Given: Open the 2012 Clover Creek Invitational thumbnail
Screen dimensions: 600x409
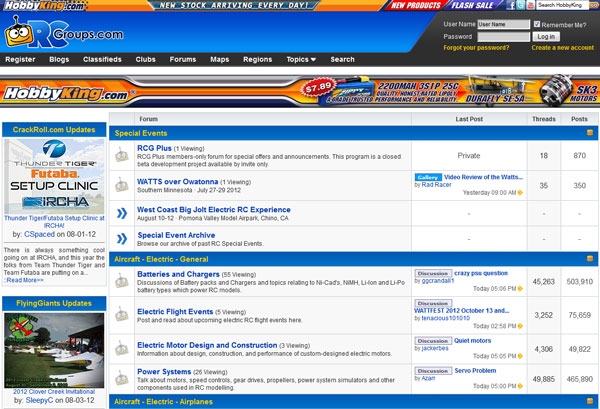Looking at the screenshot, I should pyautogui.click(x=54, y=350).
